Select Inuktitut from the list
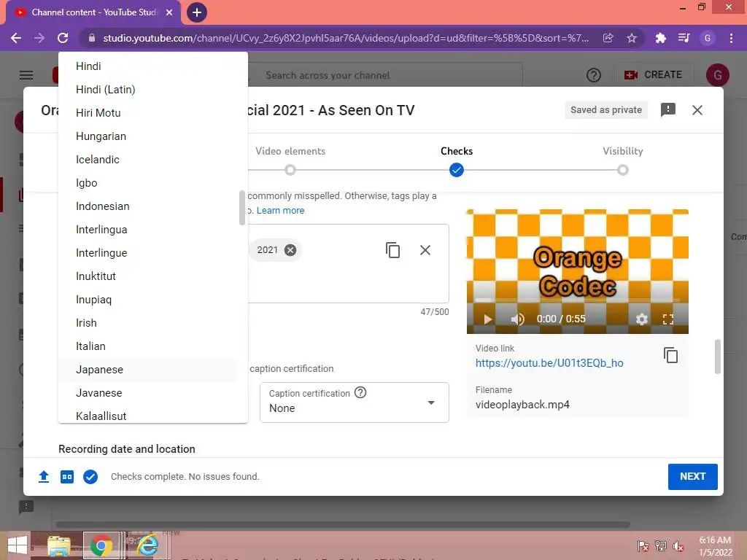 (x=147, y=276)
